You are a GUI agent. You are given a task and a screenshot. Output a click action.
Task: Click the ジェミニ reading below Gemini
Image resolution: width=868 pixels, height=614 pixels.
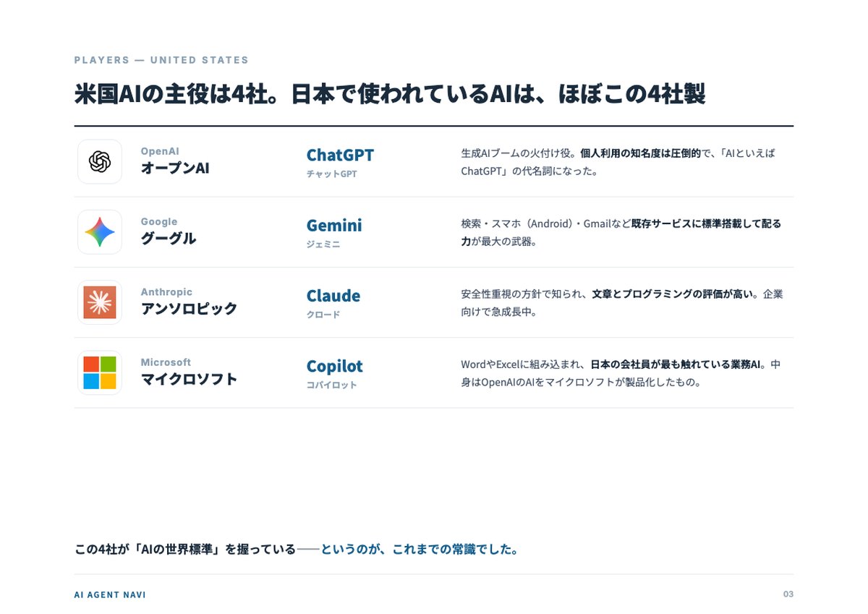pos(323,244)
